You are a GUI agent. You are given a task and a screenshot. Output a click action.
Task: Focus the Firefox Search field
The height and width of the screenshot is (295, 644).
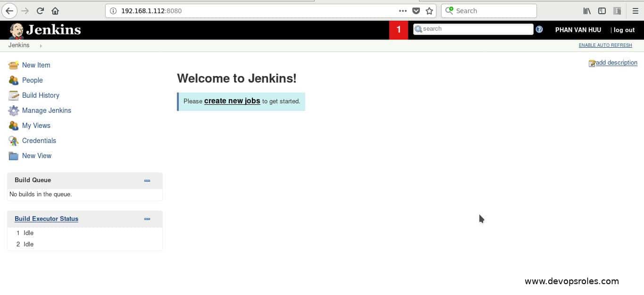(x=489, y=11)
